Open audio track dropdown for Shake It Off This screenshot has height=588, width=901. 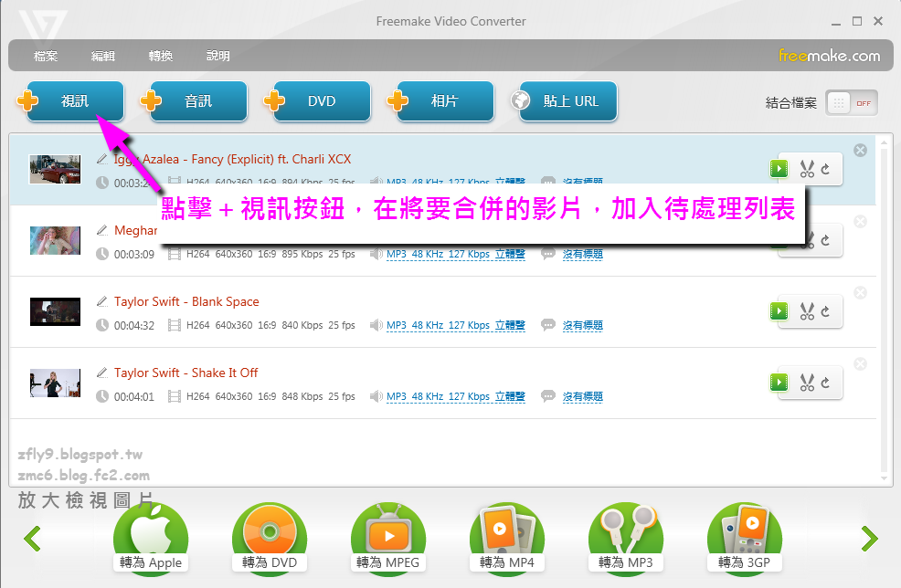coord(456,397)
